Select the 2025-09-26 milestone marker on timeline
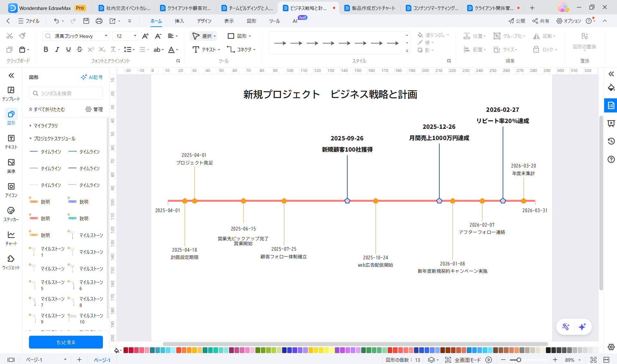This screenshot has height=364, width=617. click(x=347, y=201)
